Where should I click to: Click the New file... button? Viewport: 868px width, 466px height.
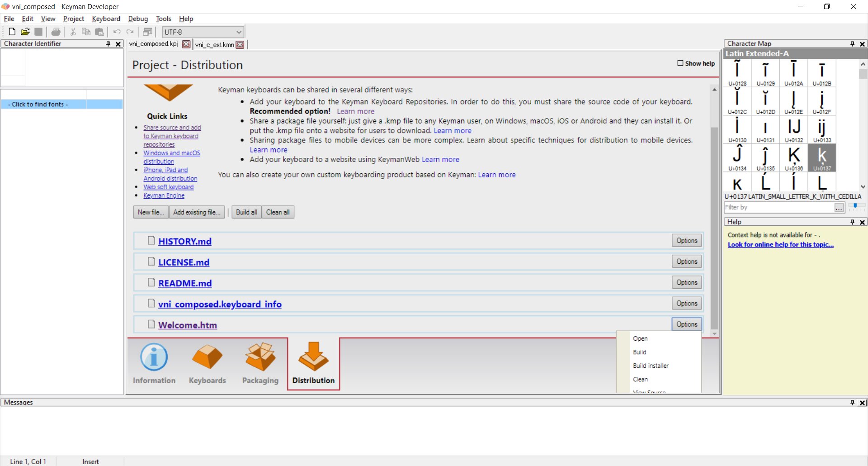(x=151, y=212)
